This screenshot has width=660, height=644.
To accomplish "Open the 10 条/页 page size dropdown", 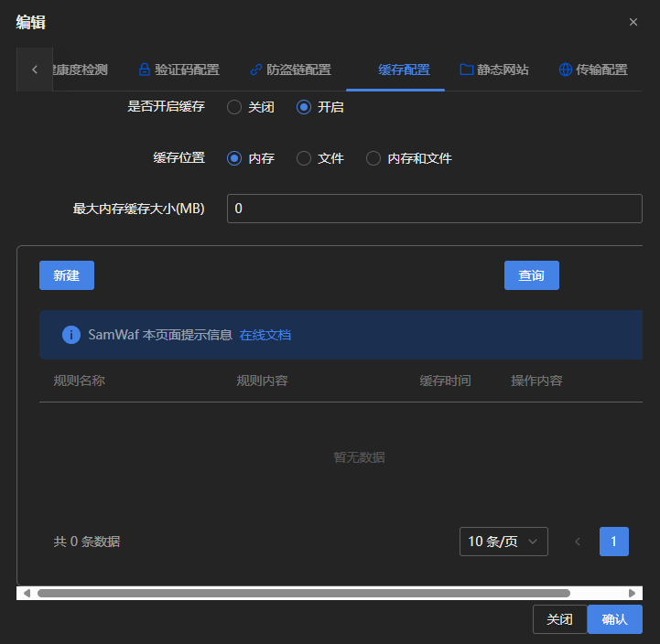I will 503,542.
